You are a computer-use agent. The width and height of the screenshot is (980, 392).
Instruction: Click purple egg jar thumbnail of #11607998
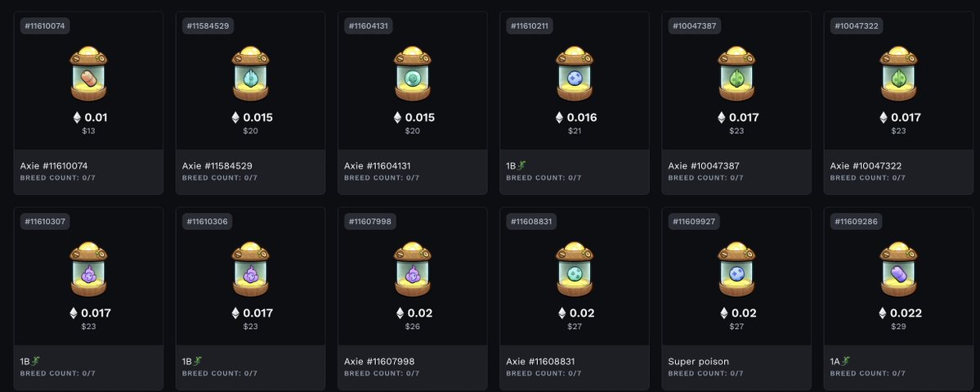click(x=412, y=270)
